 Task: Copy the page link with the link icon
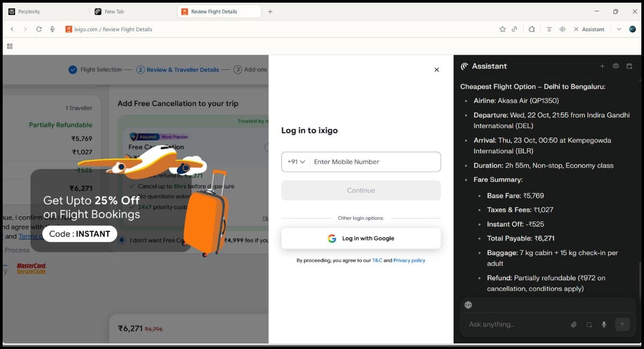click(515, 30)
